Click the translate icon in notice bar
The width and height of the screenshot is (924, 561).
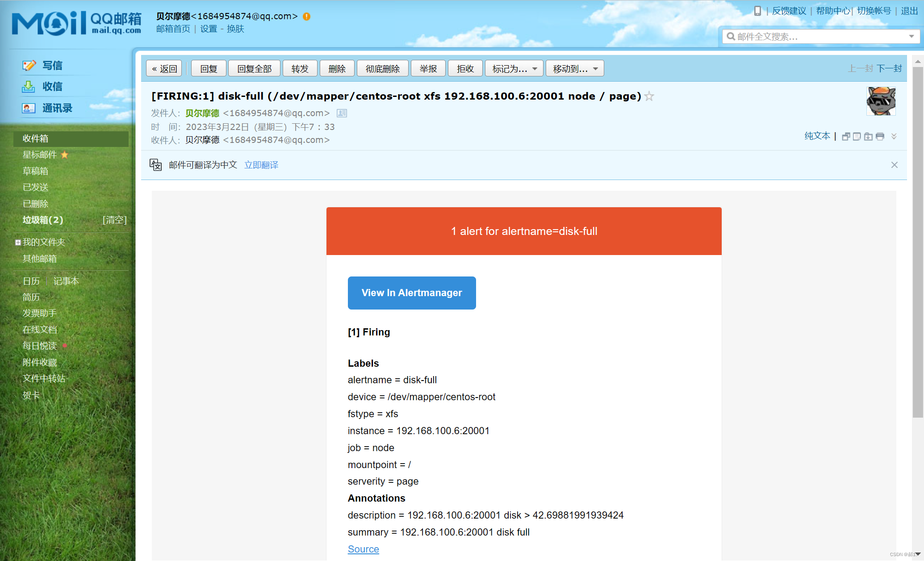click(155, 165)
